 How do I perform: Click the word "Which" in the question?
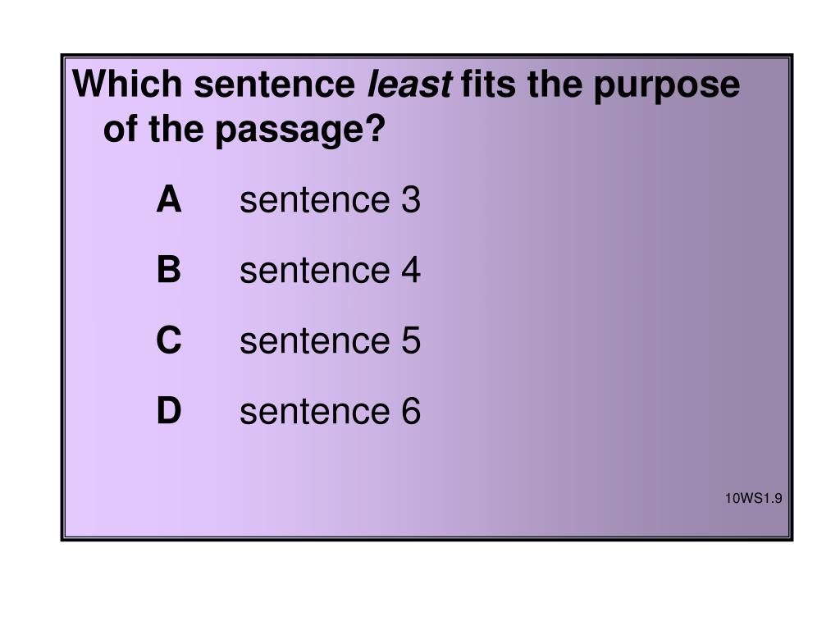point(127,84)
